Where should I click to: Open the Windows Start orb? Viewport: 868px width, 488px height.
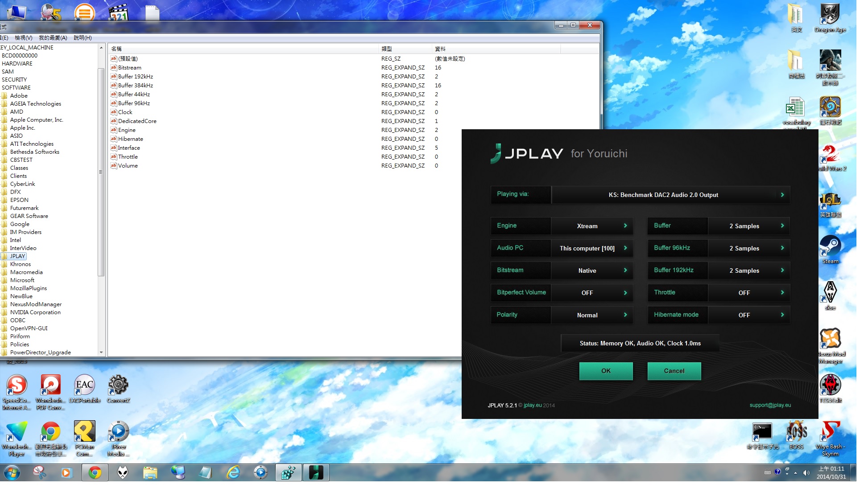(x=12, y=472)
